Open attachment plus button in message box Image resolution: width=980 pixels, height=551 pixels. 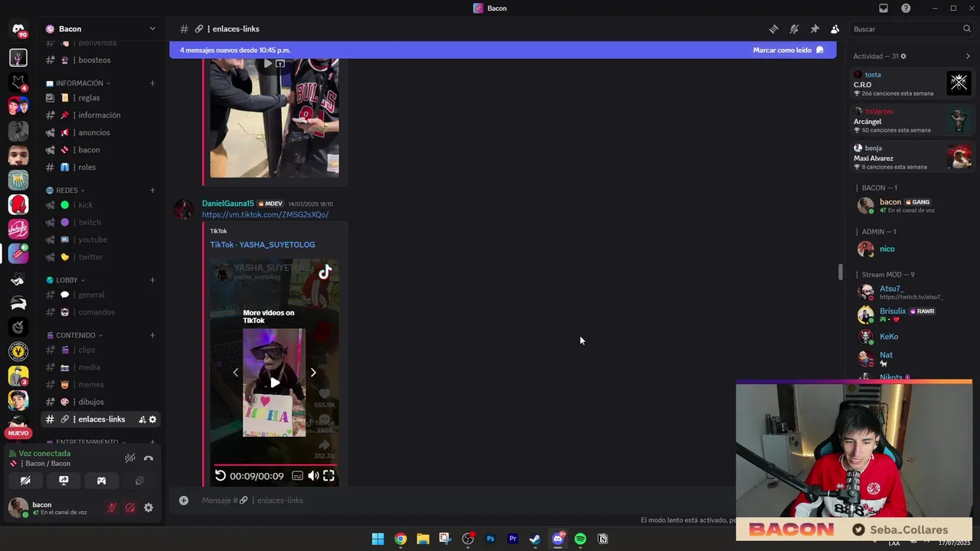184,500
